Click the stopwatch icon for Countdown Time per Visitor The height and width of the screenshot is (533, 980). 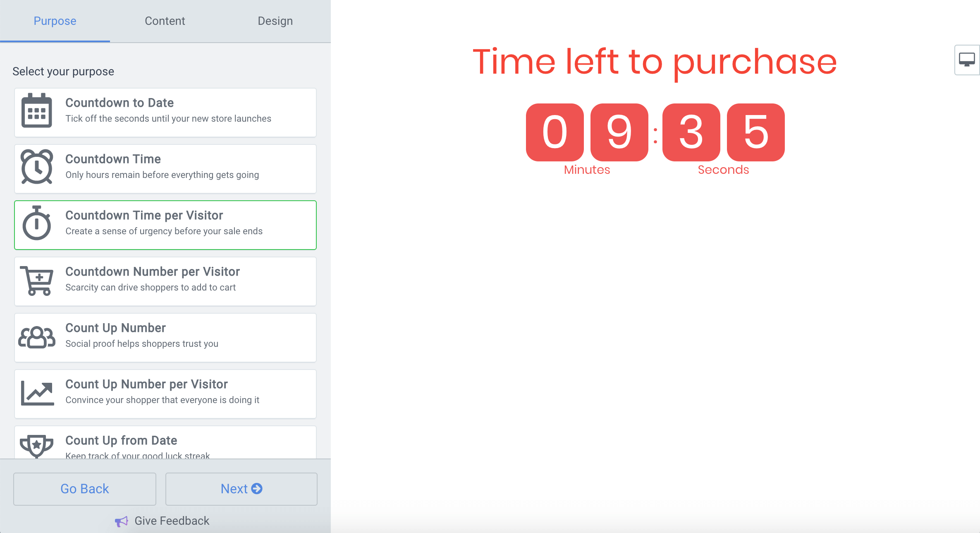coord(37,223)
